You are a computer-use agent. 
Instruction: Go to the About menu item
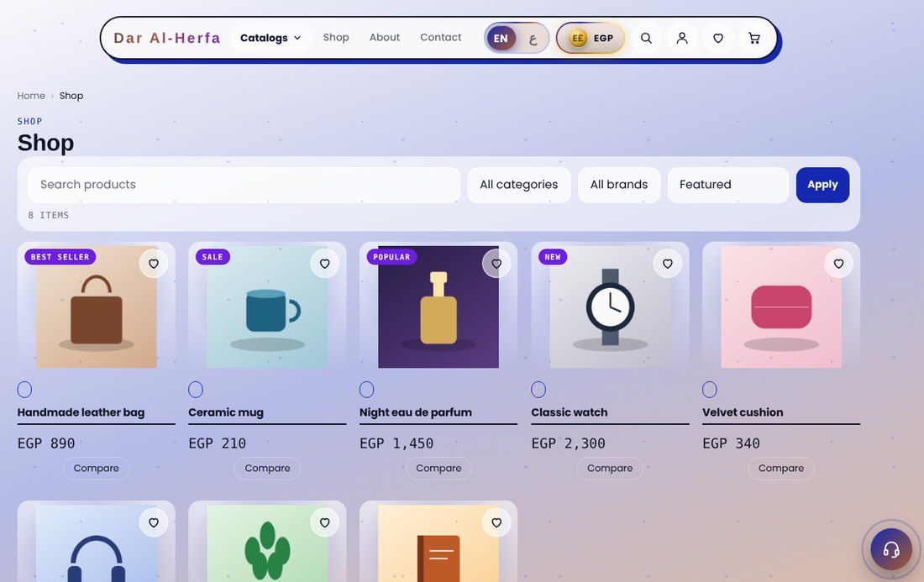[384, 38]
